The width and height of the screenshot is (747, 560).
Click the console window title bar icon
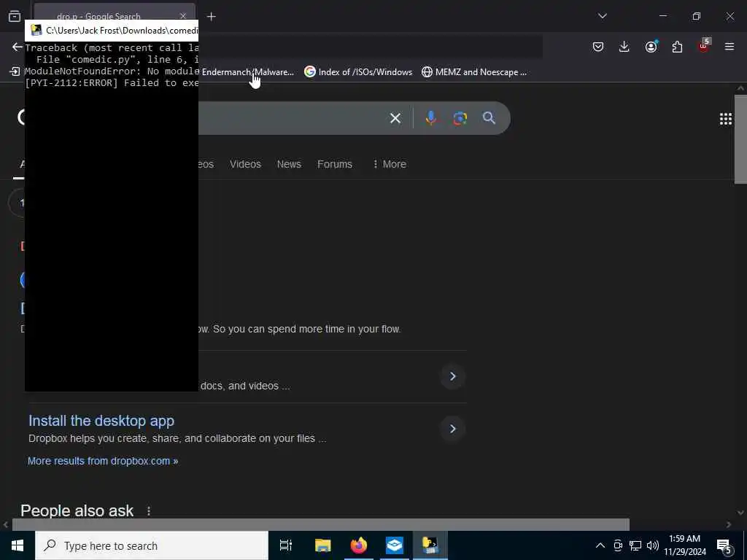click(x=36, y=31)
